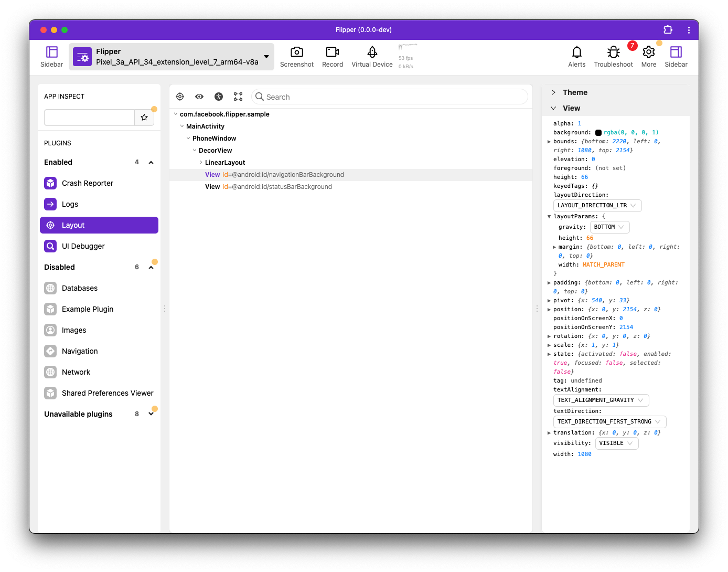Select the View statusBarBackground row
728x572 pixels.
(350, 187)
